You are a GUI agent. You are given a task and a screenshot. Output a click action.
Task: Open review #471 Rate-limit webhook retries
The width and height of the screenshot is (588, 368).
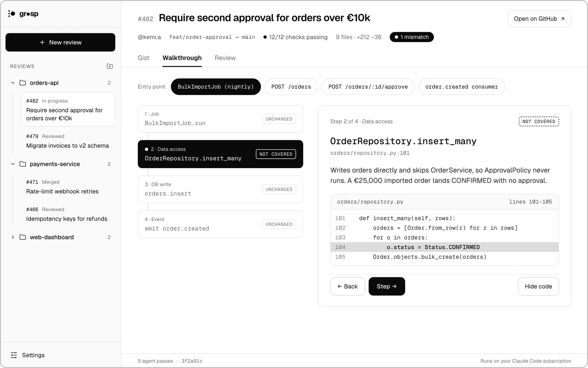point(68,187)
